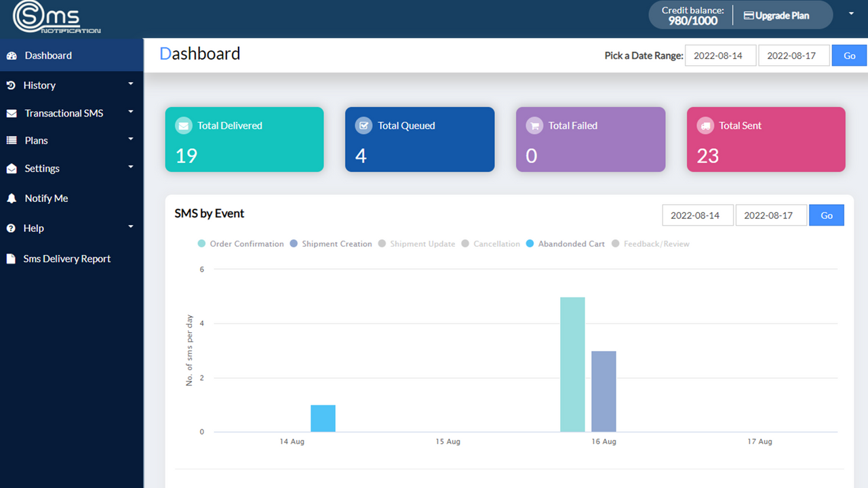Open the Total Sent card
Image resolution: width=868 pixels, height=488 pixels.
766,140
